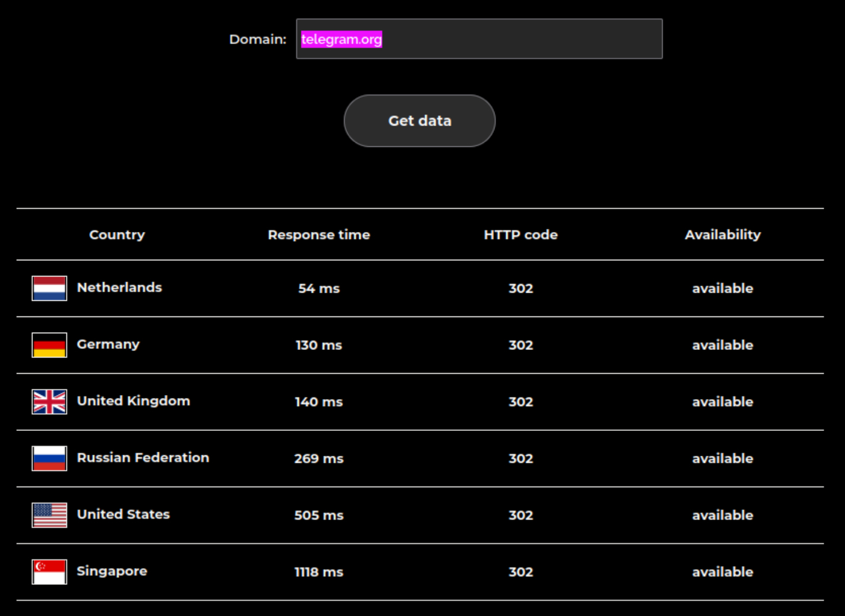Image resolution: width=845 pixels, height=616 pixels.
Task: Click the Singapore flag icon
Action: (x=49, y=571)
